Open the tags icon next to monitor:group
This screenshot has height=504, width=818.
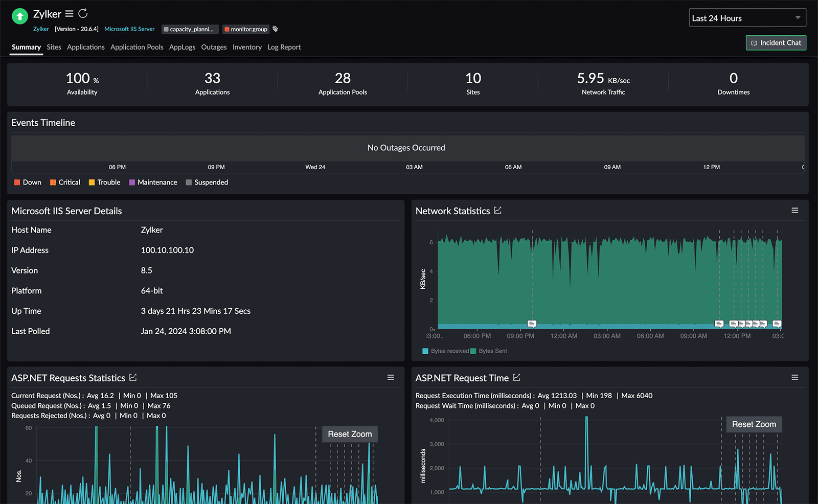(x=275, y=29)
